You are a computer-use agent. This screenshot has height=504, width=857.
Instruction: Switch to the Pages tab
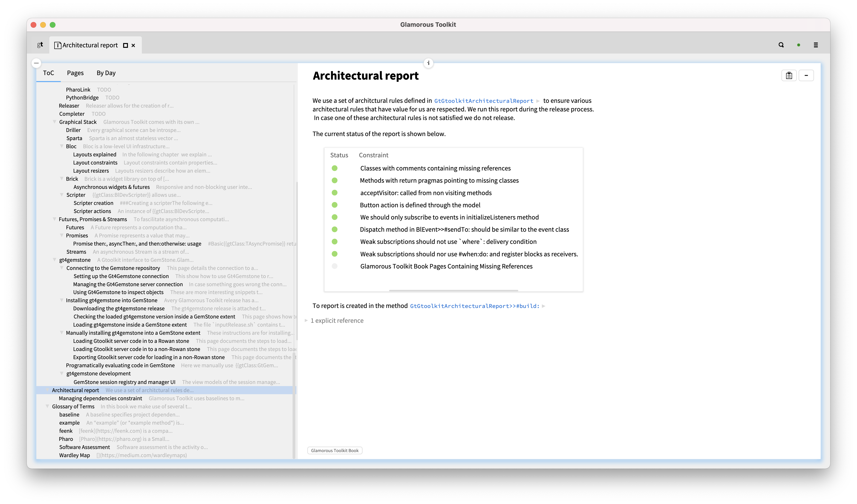point(75,73)
